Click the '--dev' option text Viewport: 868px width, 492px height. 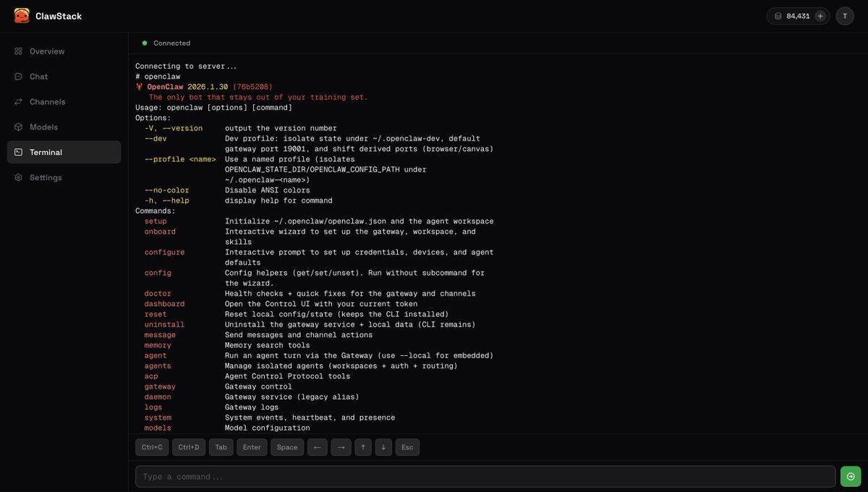(x=156, y=138)
